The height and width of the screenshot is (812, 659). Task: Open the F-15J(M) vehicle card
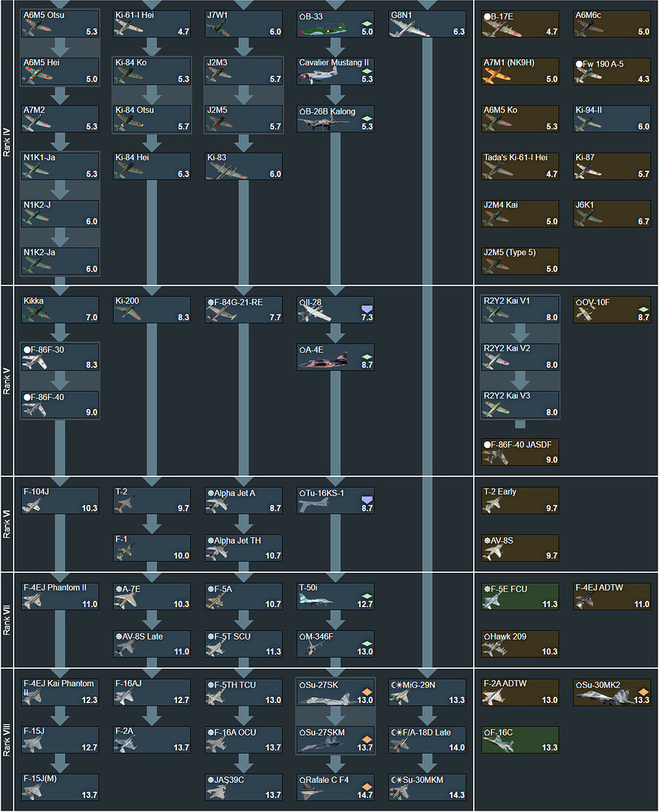click(59, 787)
